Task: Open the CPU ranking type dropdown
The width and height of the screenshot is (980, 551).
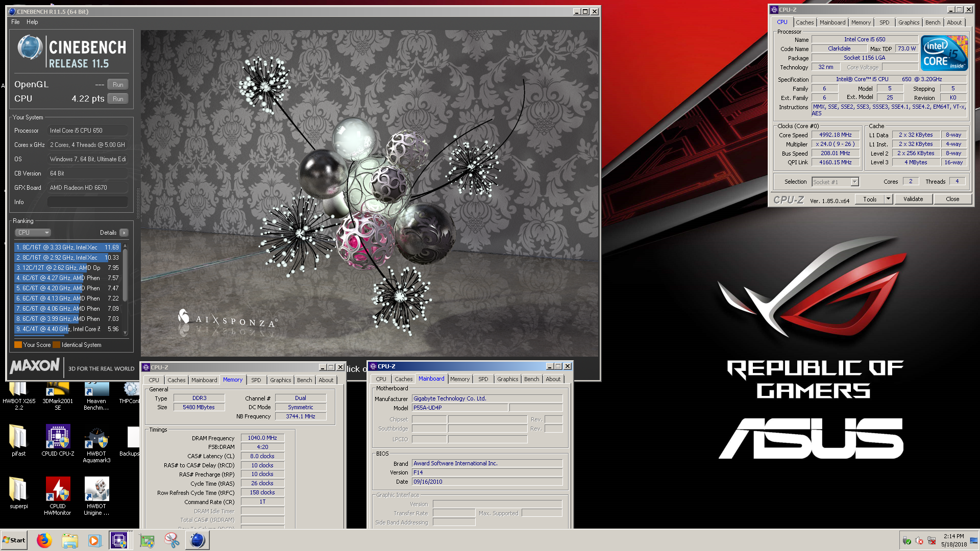Action: tap(33, 233)
